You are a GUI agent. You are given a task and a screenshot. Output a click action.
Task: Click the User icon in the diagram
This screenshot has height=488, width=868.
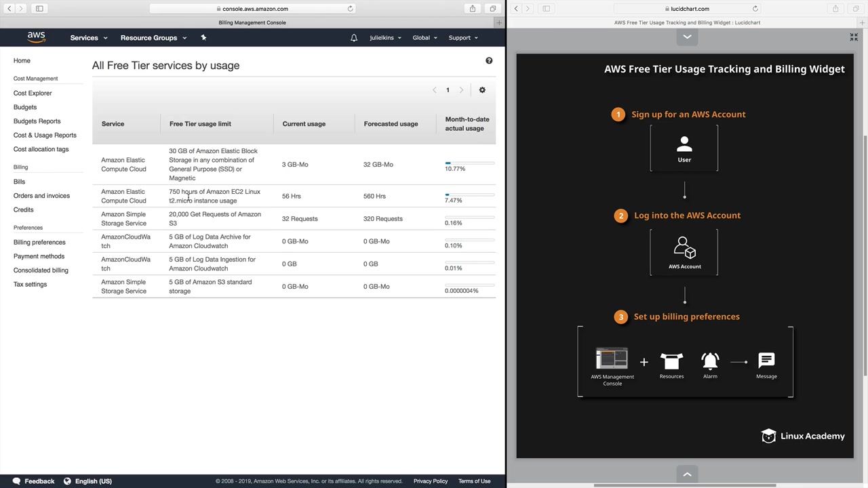(684, 144)
